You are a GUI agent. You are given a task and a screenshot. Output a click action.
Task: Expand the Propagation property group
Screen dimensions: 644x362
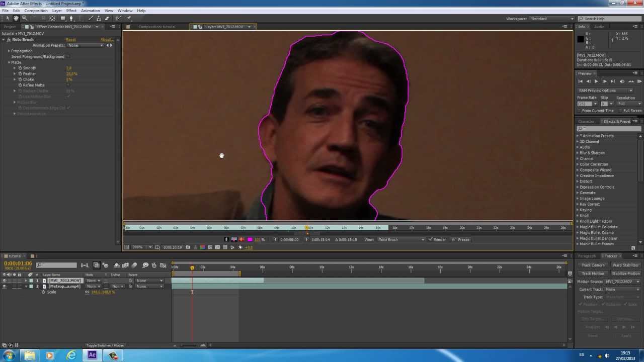9,51
